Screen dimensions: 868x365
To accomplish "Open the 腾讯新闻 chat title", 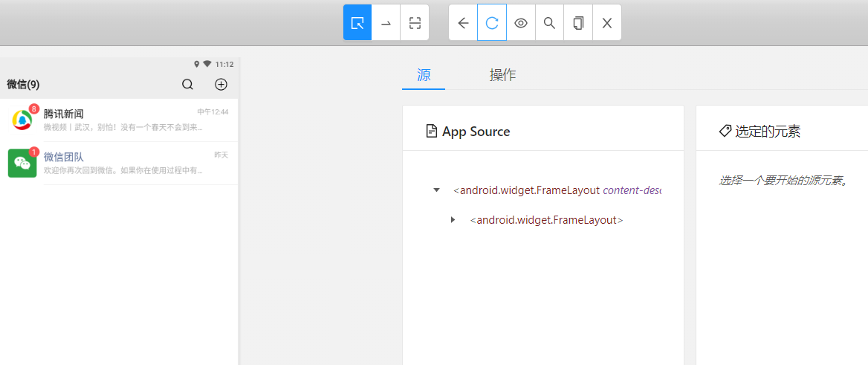I will pyautogui.click(x=64, y=114).
